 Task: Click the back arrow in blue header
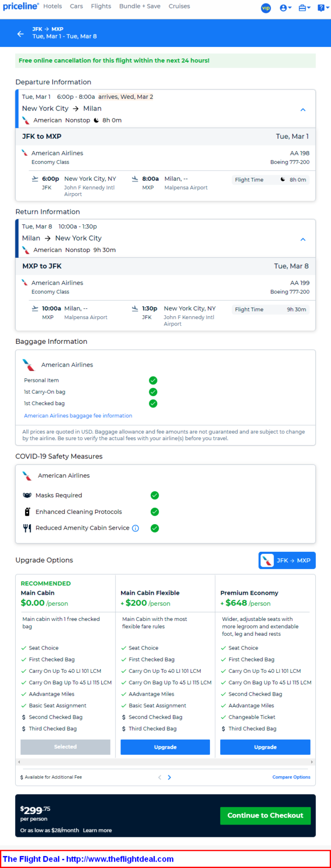click(x=20, y=34)
